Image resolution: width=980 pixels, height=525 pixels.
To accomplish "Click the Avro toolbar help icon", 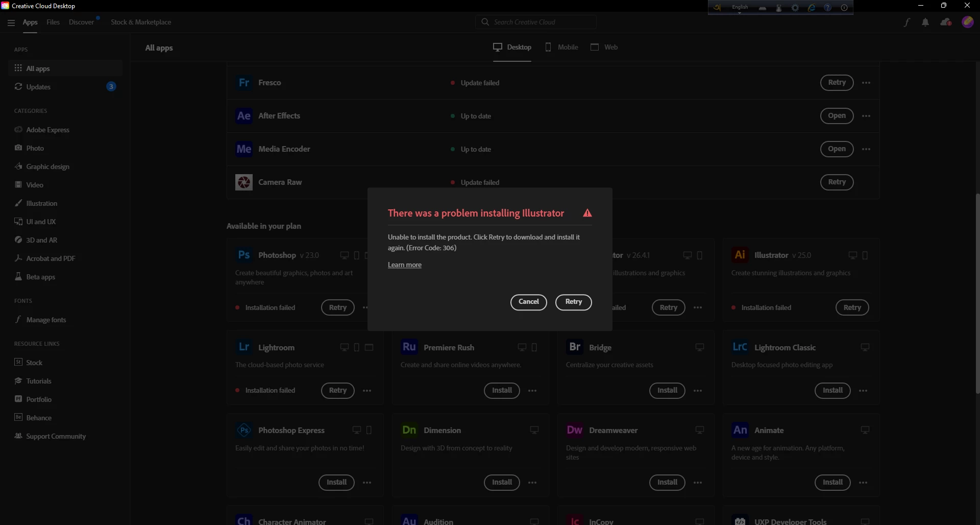I will (x=827, y=8).
